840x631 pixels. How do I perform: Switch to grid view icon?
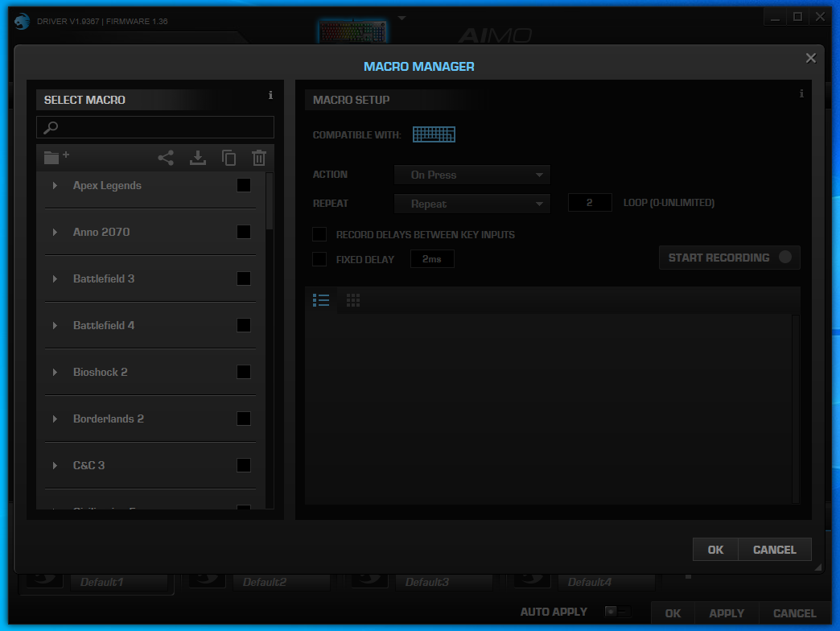coord(353,300)
